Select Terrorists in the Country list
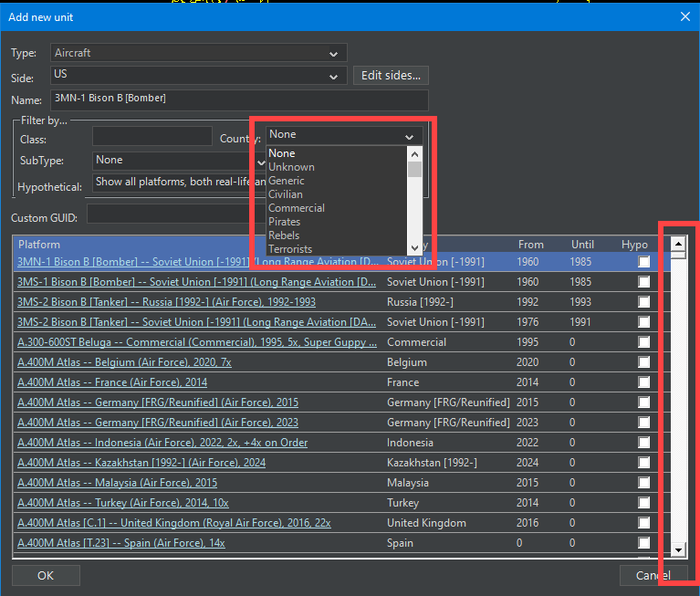The height and width of the screenshot is (596, 700). tap(337, 249)
